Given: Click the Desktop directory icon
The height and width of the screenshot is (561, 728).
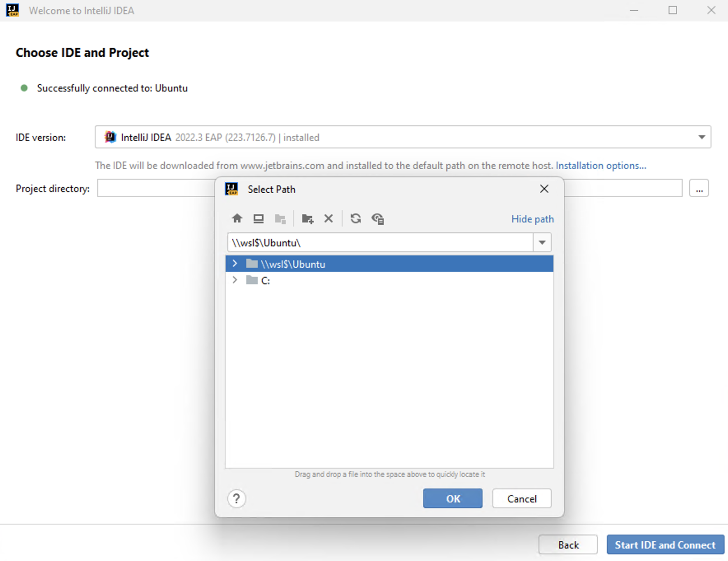Looking at the screenshot, I should tap(258, 218).
